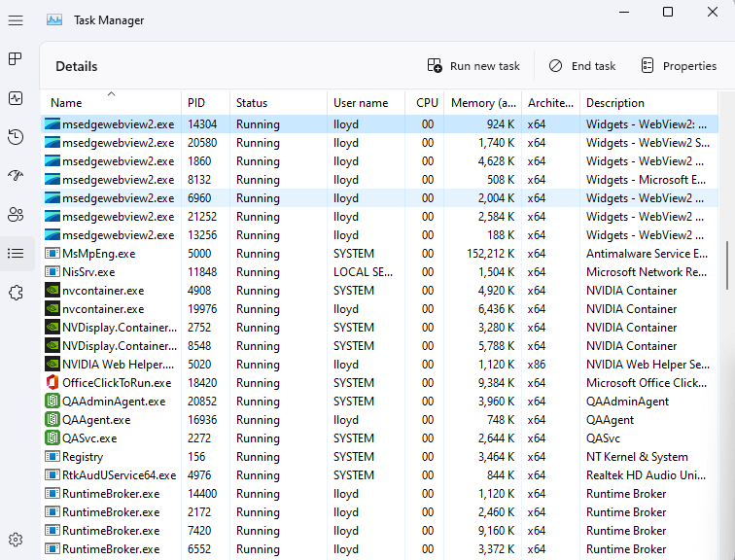Open App history from the sidebar
This screenshot has width=735, height=560.
(x=16, y=137)
